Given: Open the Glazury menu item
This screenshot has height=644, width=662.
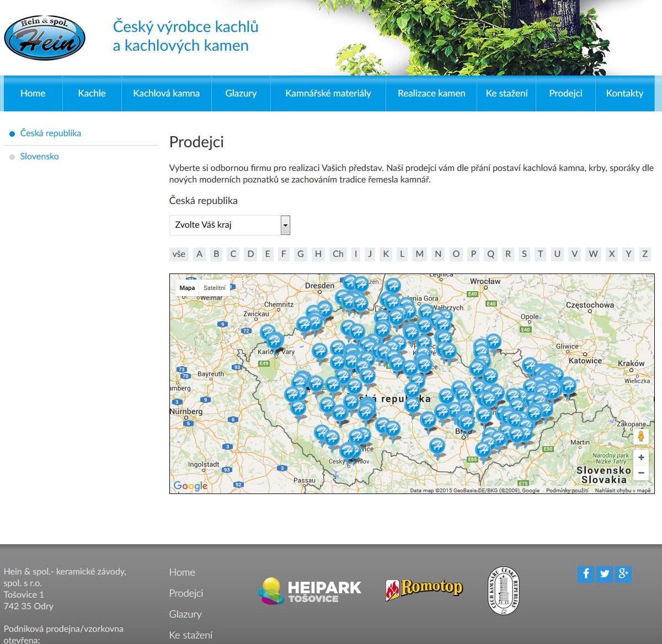Looking at the screenshot, I should [x=241, y=93].
